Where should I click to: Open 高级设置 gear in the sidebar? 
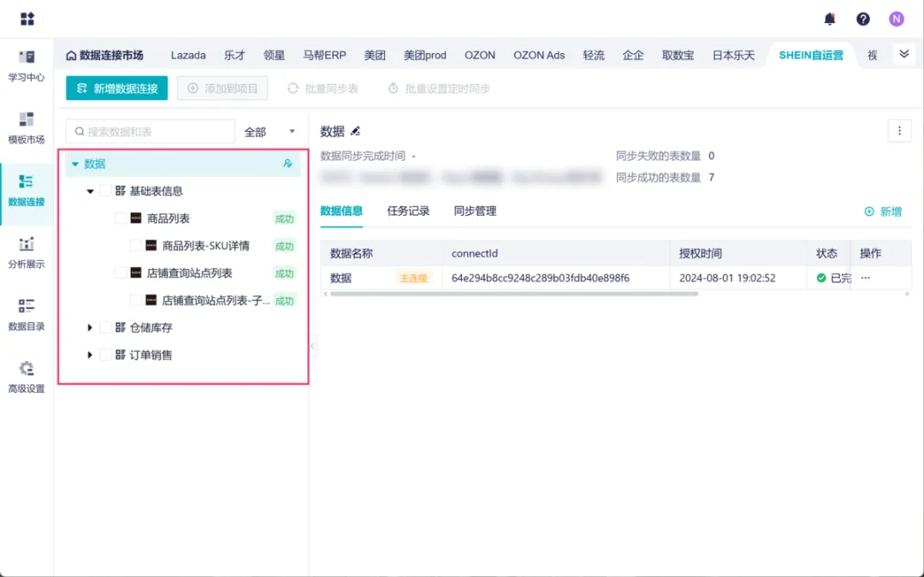click(27, 377)
